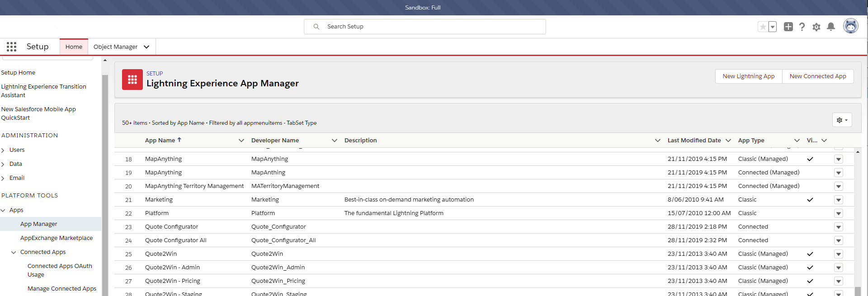
Task: Switch to the Home tab
Action: [74, 47]
